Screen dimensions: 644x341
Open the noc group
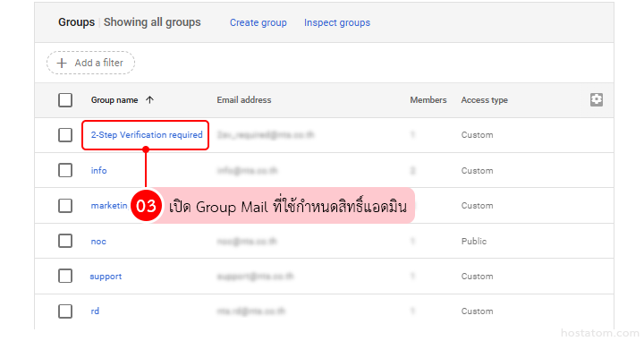tap(98, 241)
